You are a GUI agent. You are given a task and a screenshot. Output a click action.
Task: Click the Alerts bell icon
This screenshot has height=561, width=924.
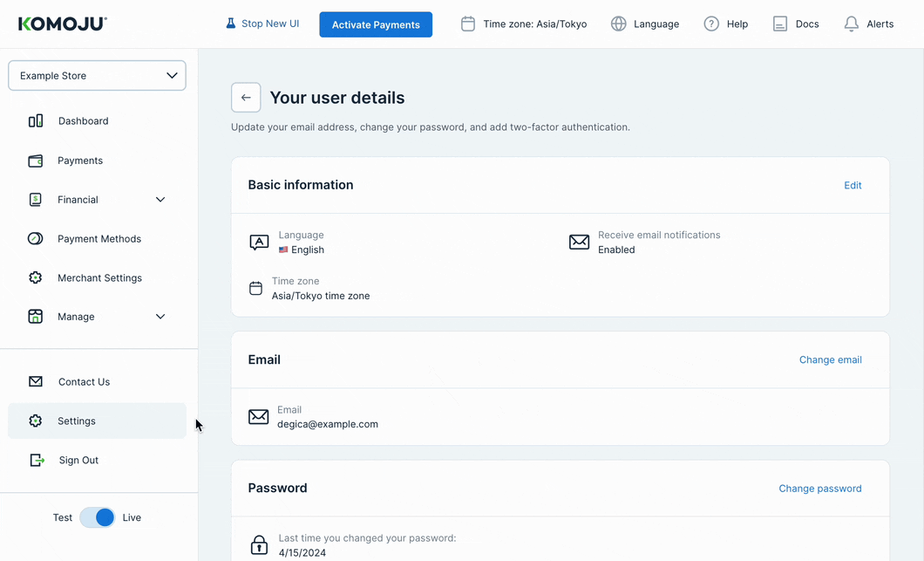pos(852,24)
